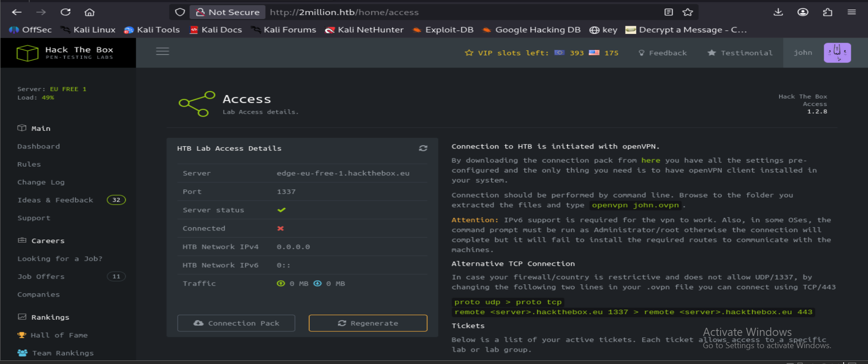The image size is (868, 364).
Task: Click the Not Secure padlock indicator
Action: pyautogui.click(x=228, y=12)
